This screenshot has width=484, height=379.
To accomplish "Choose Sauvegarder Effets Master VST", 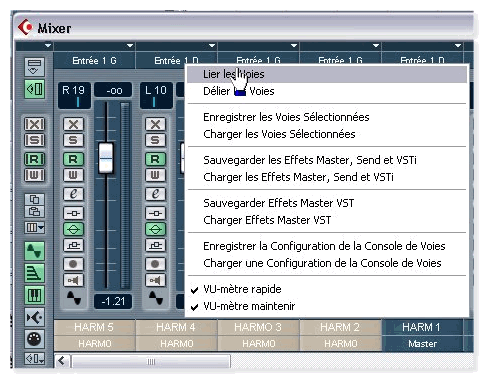I will [x=279, y=203].
